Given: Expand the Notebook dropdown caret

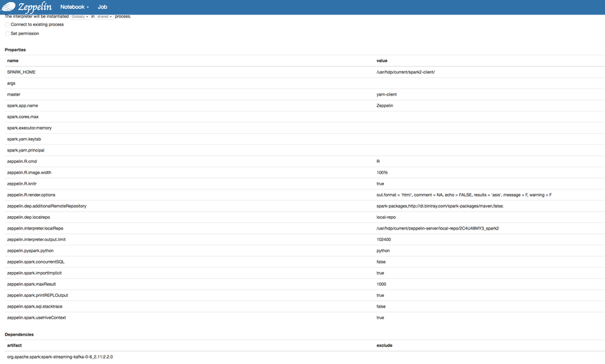Looking at the screenshot, I should tap(87, 7).
